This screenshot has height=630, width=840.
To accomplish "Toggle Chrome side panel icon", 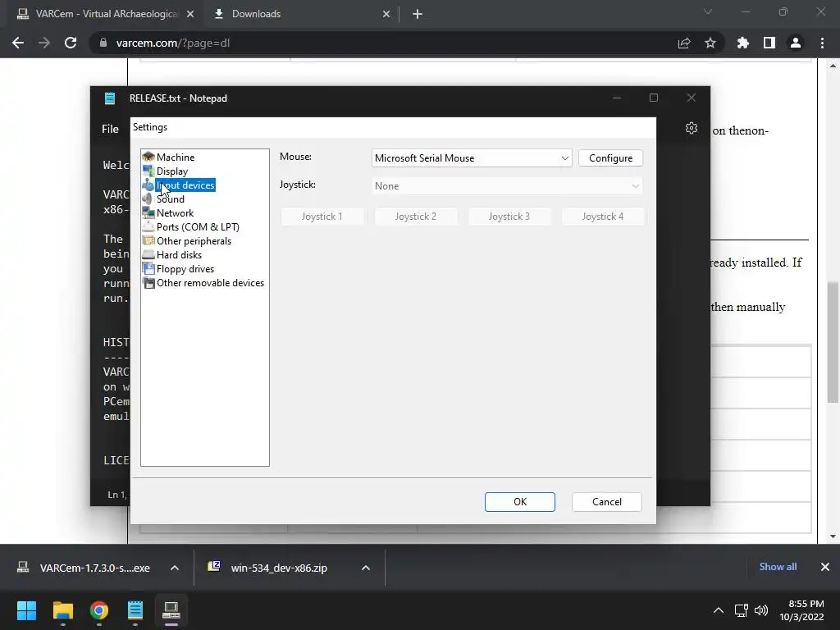I will coord(769,43).
